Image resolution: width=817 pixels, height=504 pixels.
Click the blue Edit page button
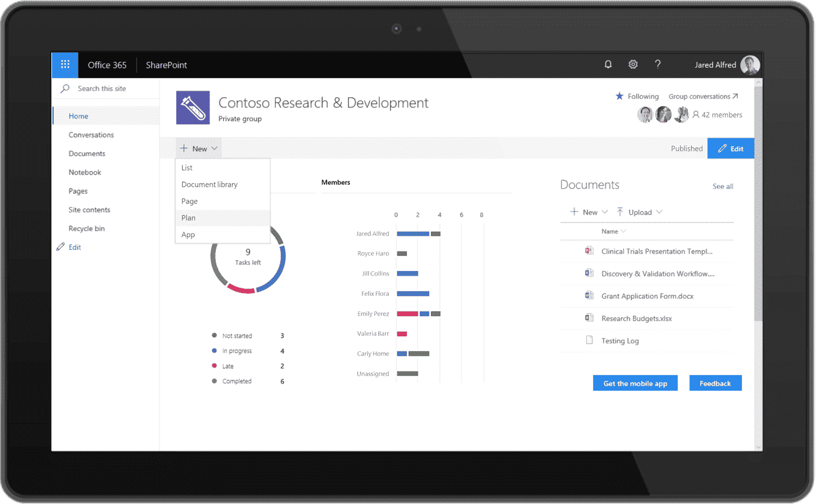pos(731,149)
